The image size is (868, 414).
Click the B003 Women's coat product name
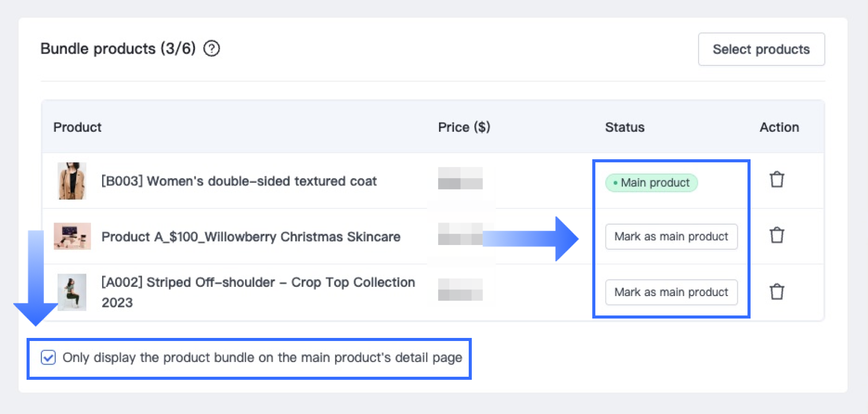click(238, 181)
